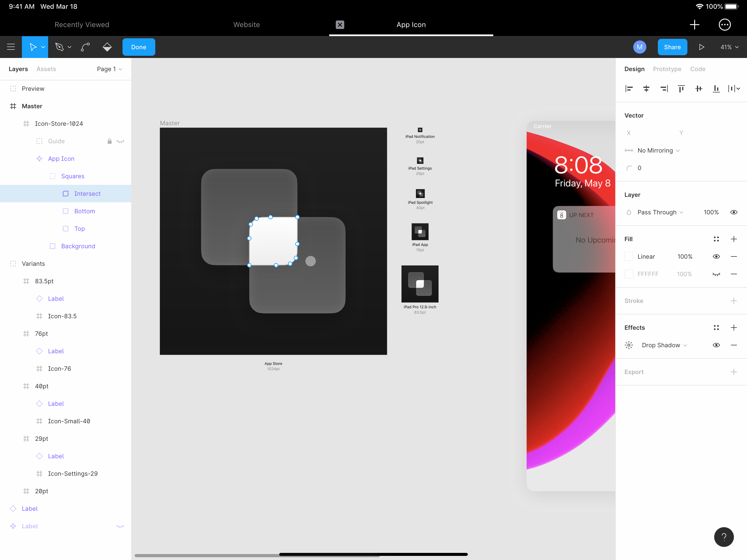
Task: Select the Bend tool in toolbar
Action: [x=85, y=47]
